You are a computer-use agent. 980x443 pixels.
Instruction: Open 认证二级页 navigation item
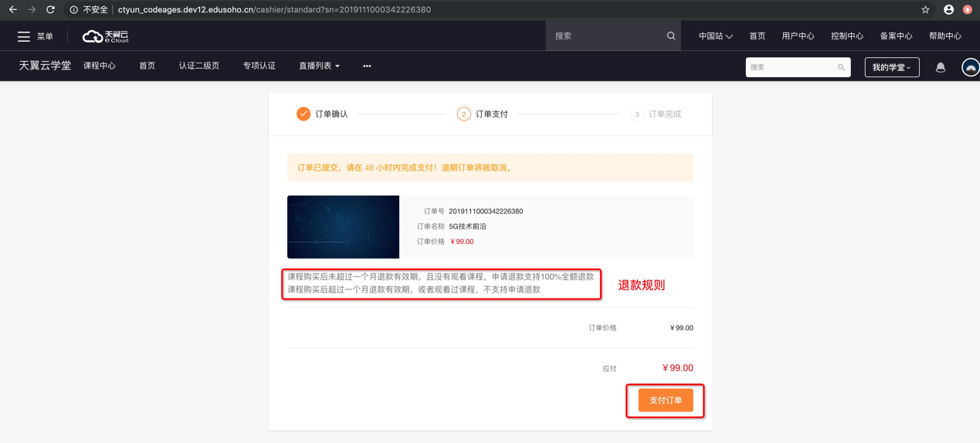pyautogui.click(x=199, y=66)
